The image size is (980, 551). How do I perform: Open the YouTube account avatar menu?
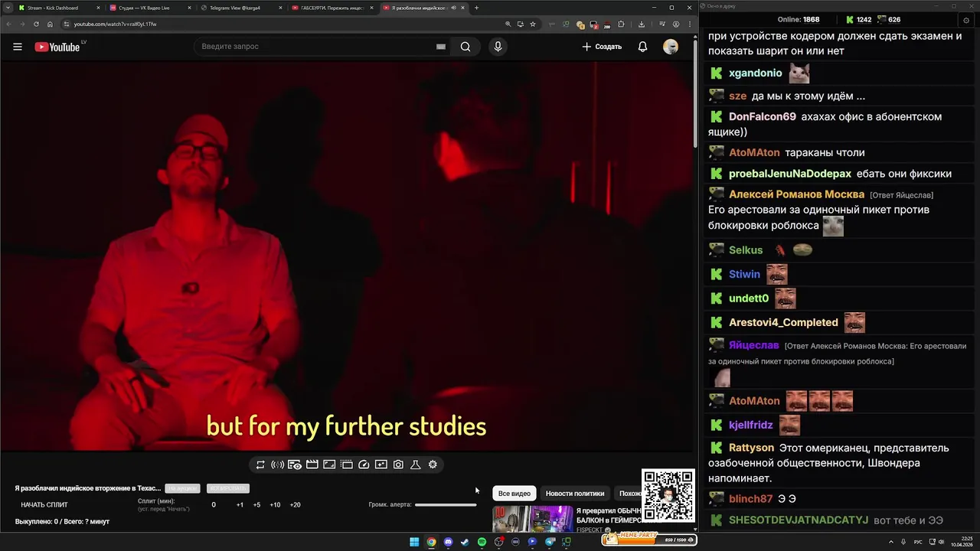[671, 47]
